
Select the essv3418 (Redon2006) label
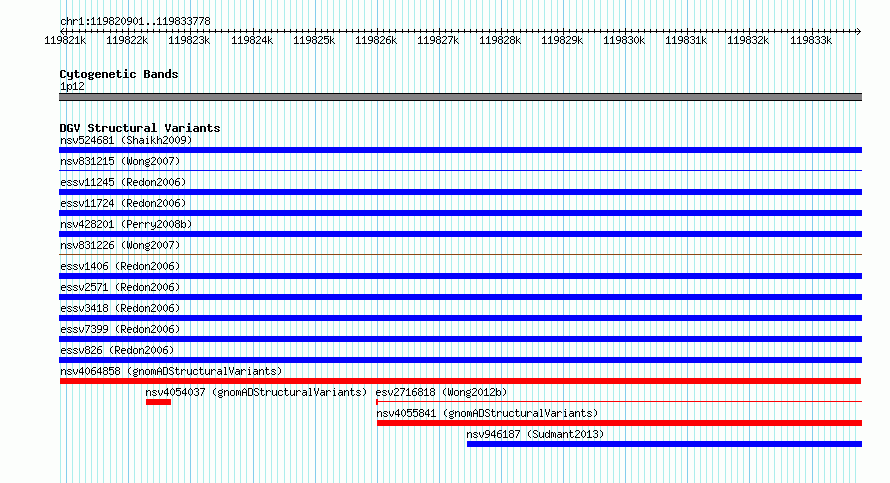(120, 308)
